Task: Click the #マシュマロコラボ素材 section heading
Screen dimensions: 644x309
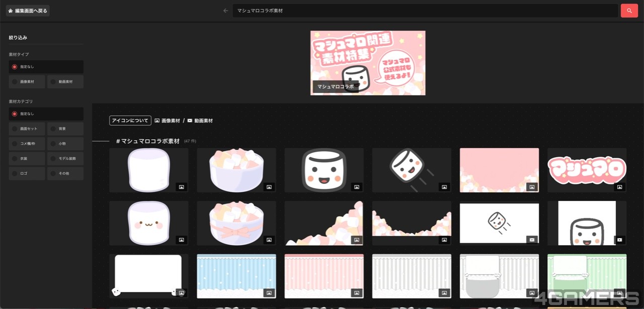Action: (x=148, y=141)
